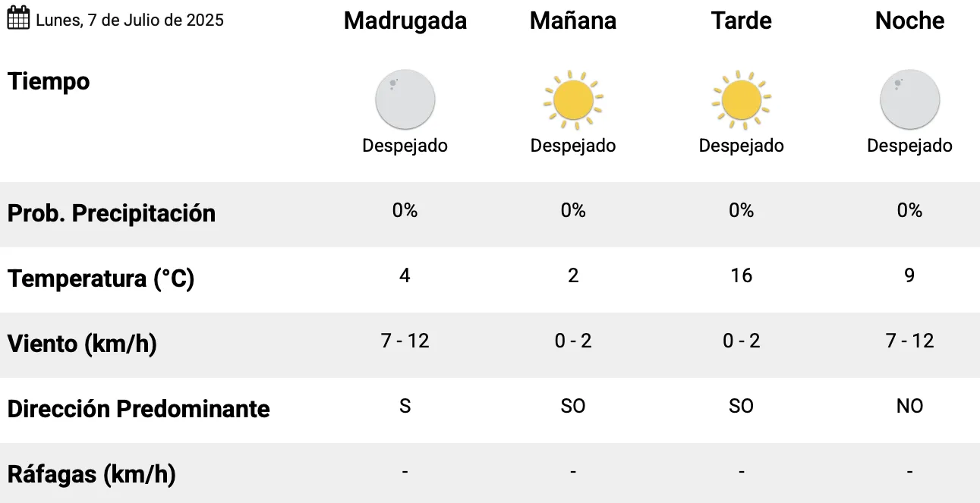Click the Dirección Predominante row label

tap(139, 409)
